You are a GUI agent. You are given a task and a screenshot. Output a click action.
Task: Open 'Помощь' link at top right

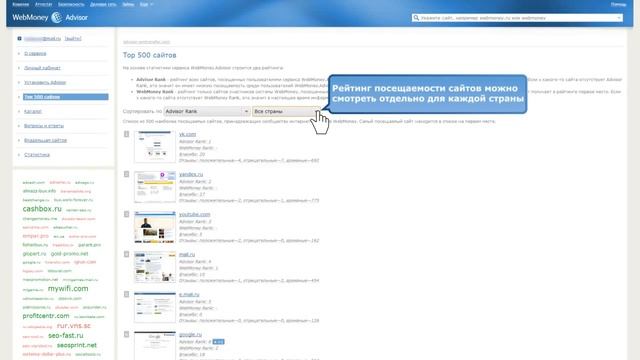(x=618, y=4)
